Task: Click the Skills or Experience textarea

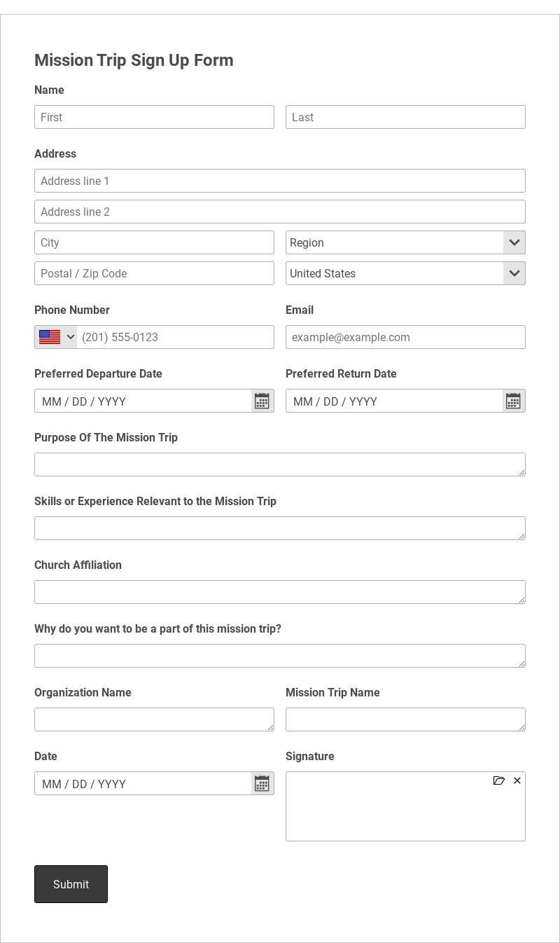Action: 280,528
